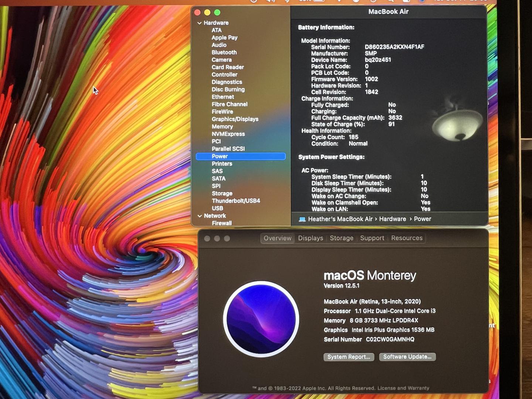Select Ethernet in sidebar
The height and width of the screenshot is (399, 532).
pyautogui.click(x=223, y=97)
